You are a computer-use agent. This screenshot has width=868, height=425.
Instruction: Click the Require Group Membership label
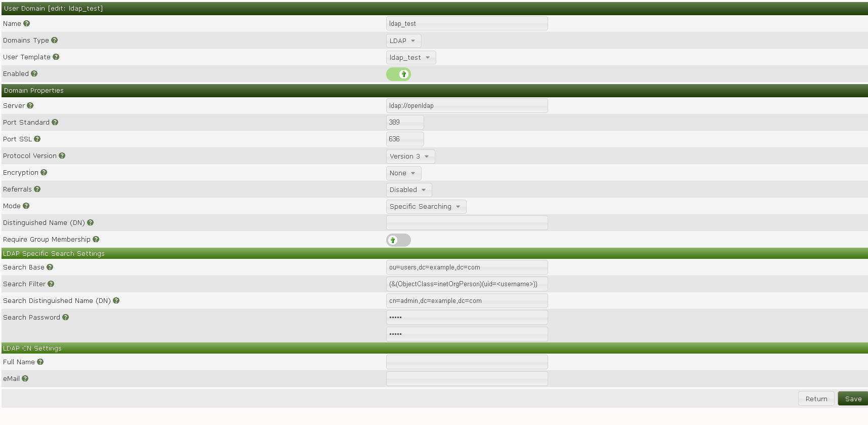click(47, 239)
